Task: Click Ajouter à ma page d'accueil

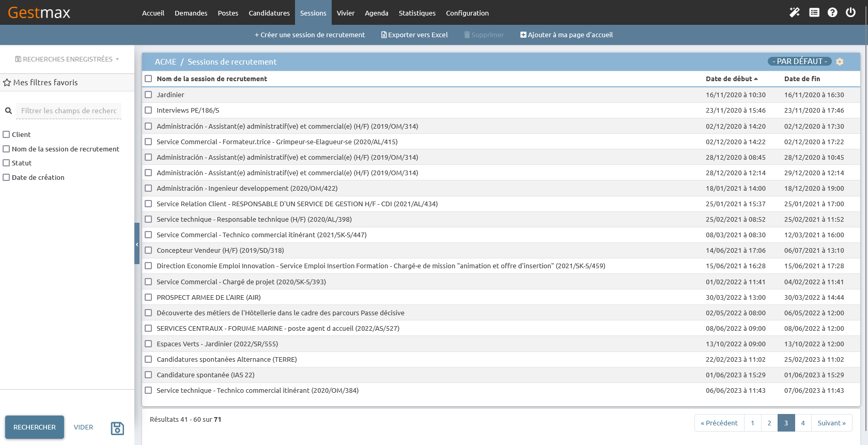Action: tap(566, 35)
